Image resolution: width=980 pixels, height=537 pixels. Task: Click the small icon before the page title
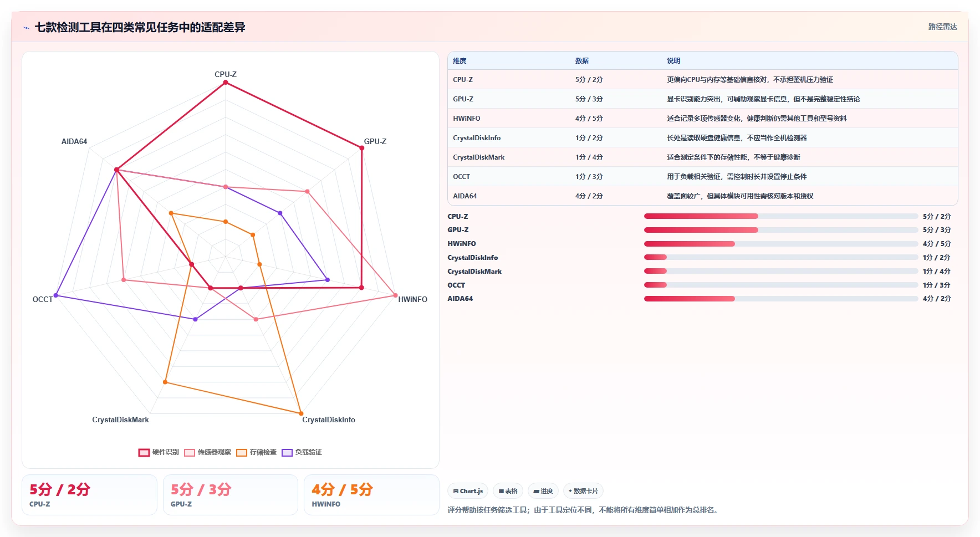[26, 28]
